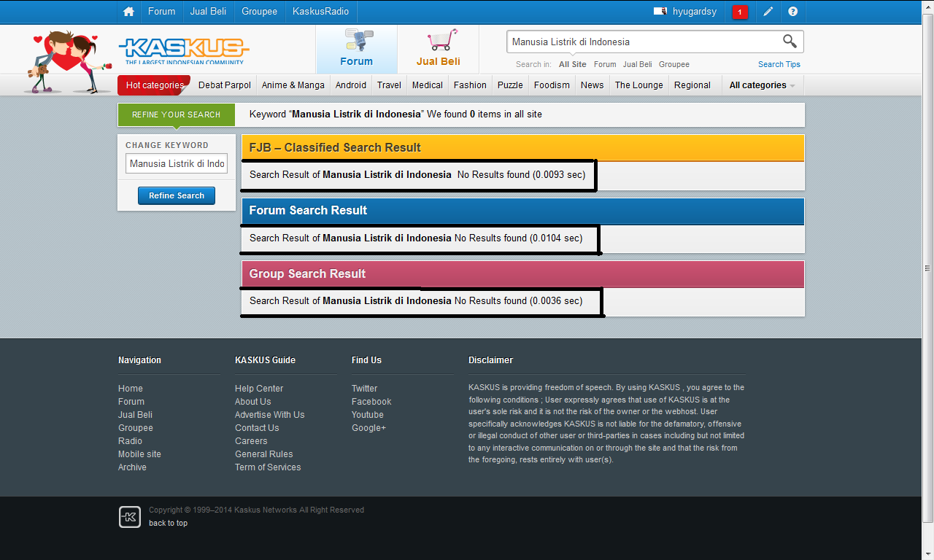
Task: Open the Foodism category
Action: tap(552, 85)
